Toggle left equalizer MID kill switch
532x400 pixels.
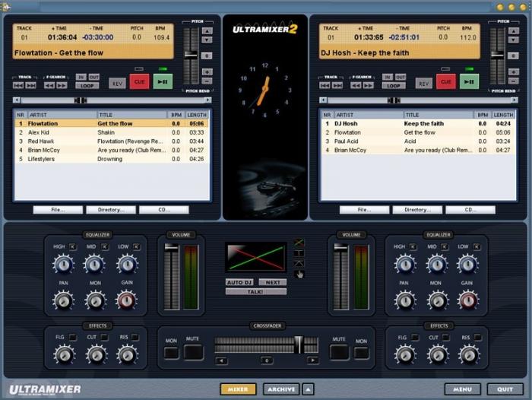coord(105,247)
